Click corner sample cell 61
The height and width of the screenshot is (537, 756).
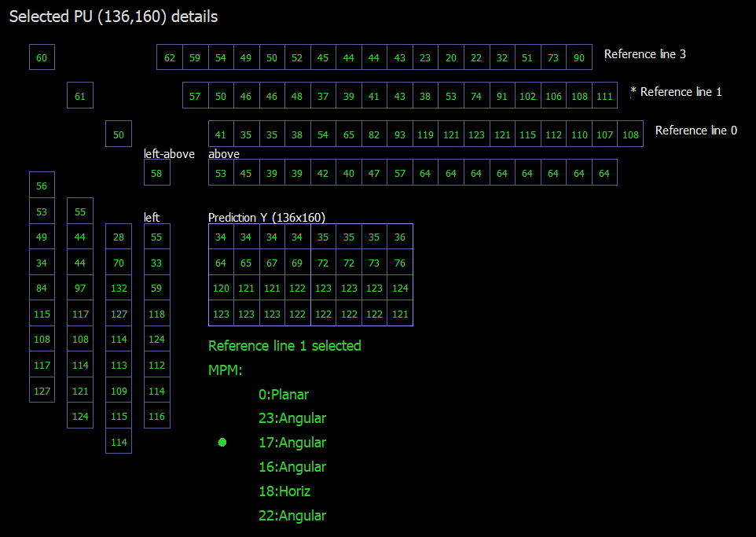80,96
